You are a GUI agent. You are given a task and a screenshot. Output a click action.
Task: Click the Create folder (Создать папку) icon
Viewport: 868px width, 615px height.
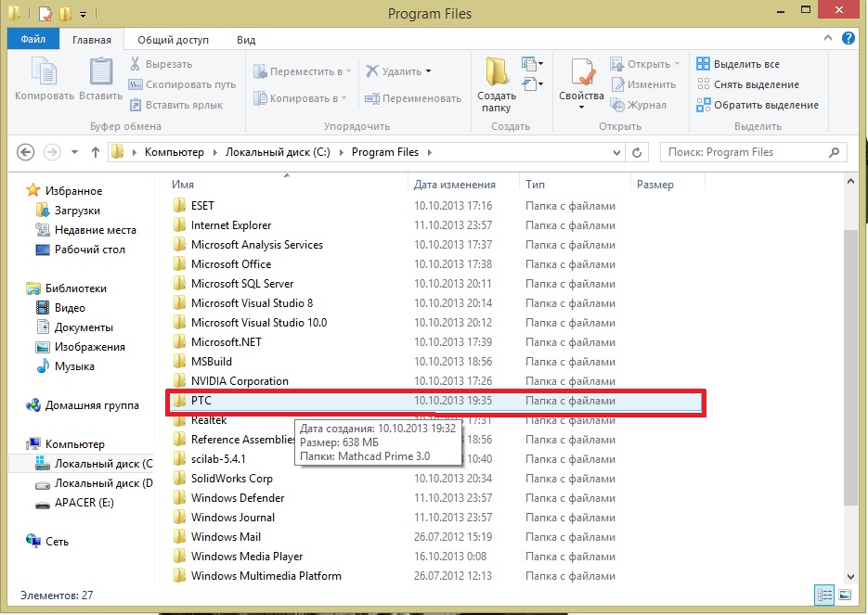[x=497, y=72]
